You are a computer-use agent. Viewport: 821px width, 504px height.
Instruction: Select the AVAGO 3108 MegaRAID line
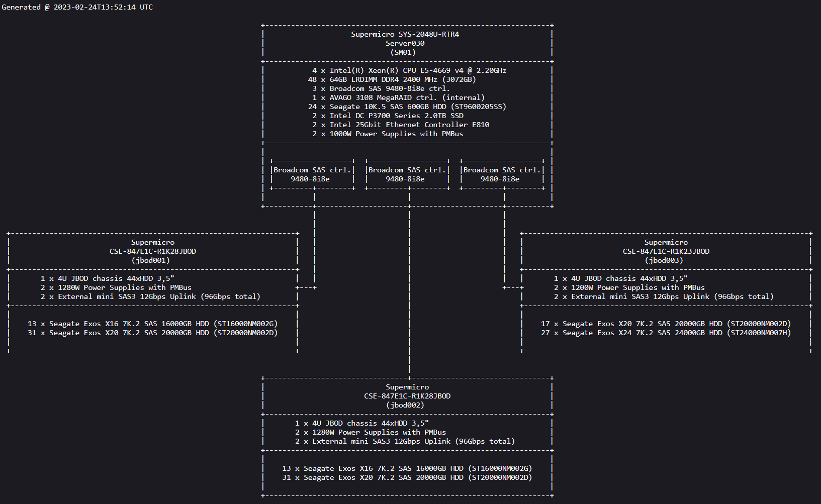398,97
